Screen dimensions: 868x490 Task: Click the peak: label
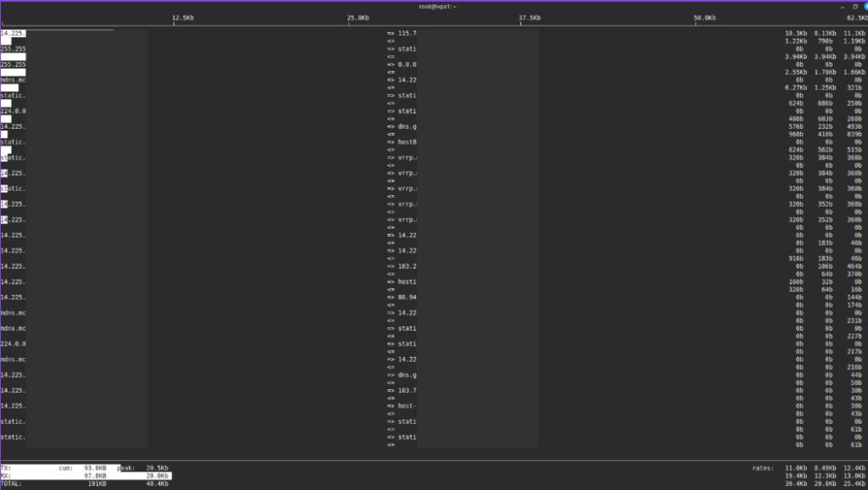(126, 468)
